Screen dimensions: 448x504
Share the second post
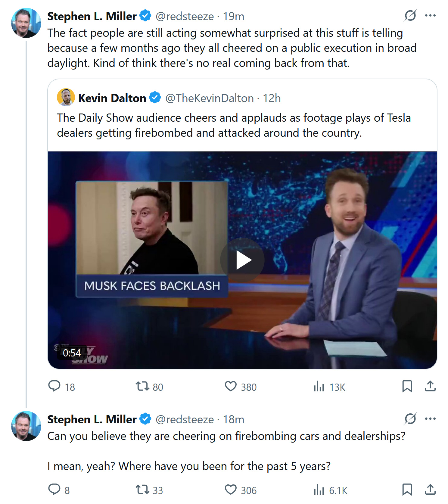[x=430, y=490]
